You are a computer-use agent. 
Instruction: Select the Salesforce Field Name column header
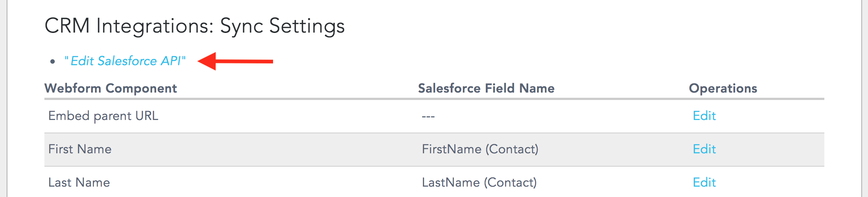486,89
